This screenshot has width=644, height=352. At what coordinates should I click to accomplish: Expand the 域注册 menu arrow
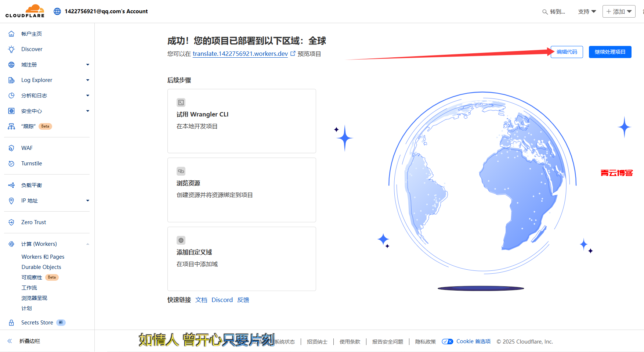88,65
